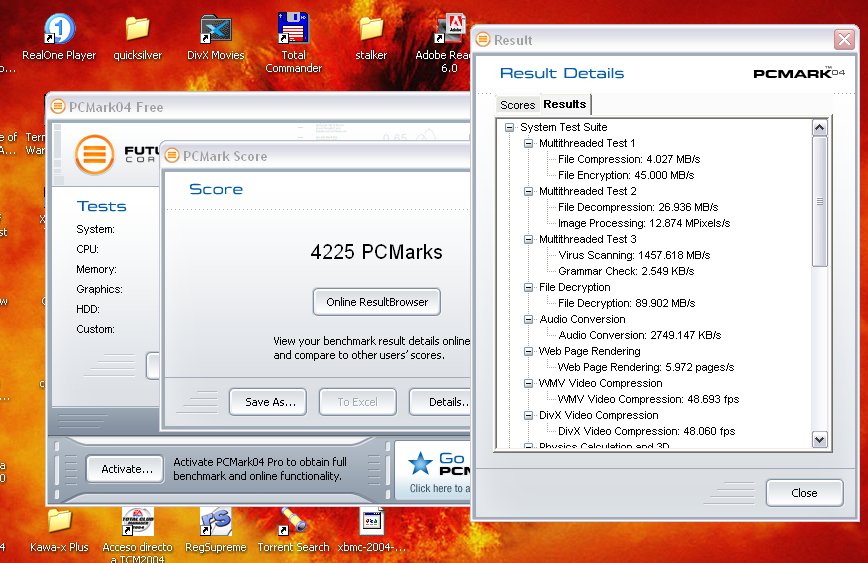Open the quicksilver folder icon
Screen dimensions: 868x563
pyautogui.click(x=137, y=29)
